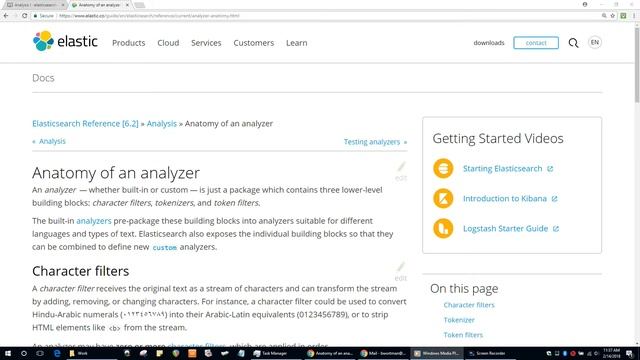
Task: Click the browser reload icon
Action: click(24, 16)
